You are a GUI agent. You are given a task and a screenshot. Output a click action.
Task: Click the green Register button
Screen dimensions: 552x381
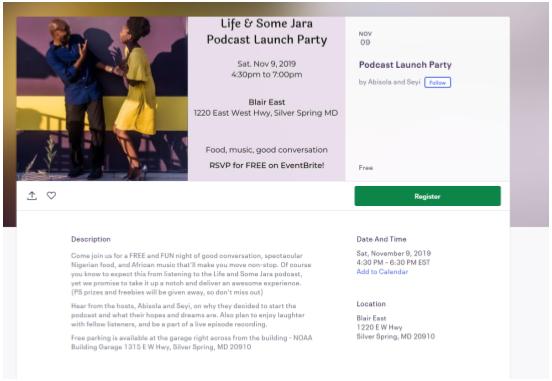point(427,196)
